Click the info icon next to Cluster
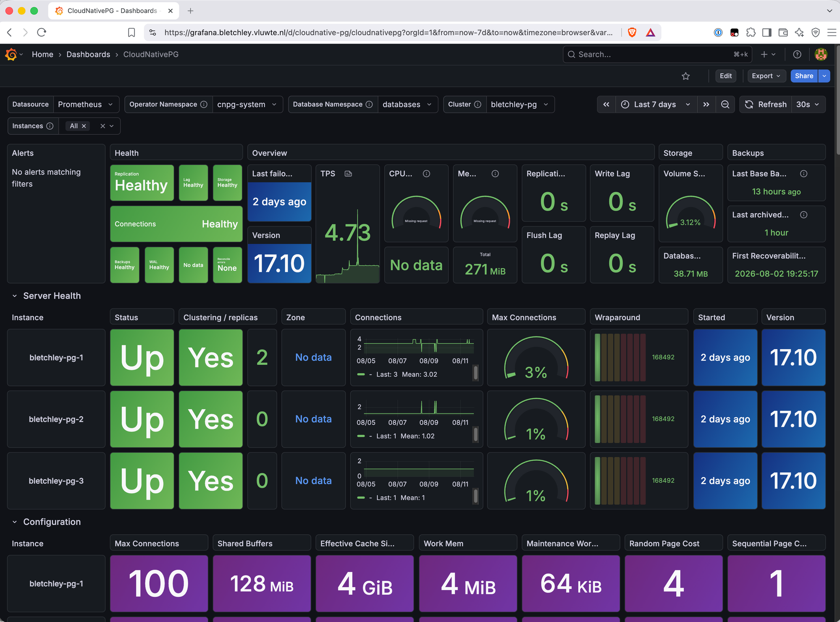Image resolution: width=840 pixels, height=622 pixels. coord(478,105)
